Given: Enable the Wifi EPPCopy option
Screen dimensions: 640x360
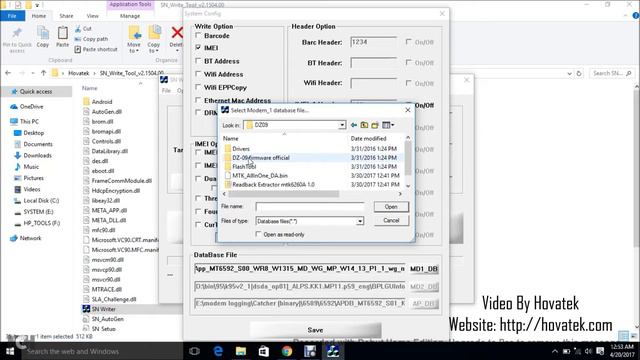Looking at the screenshot, I should 198,87.
